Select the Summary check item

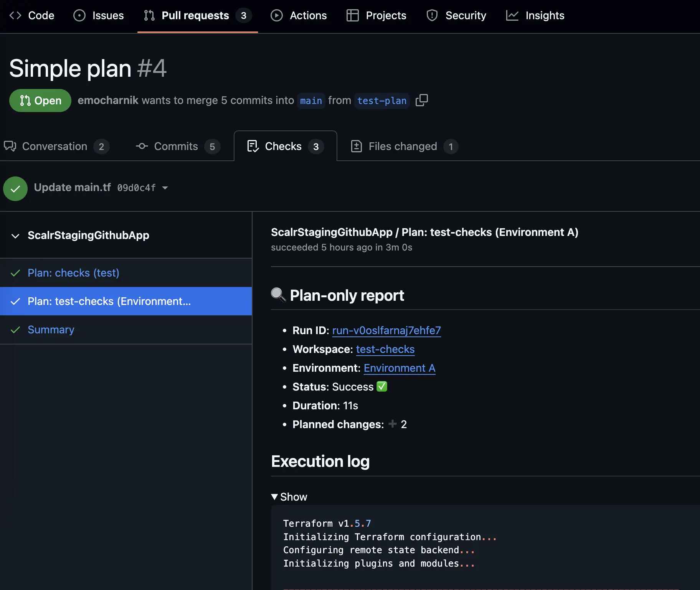pyautogui.click(x=51, y=330)
